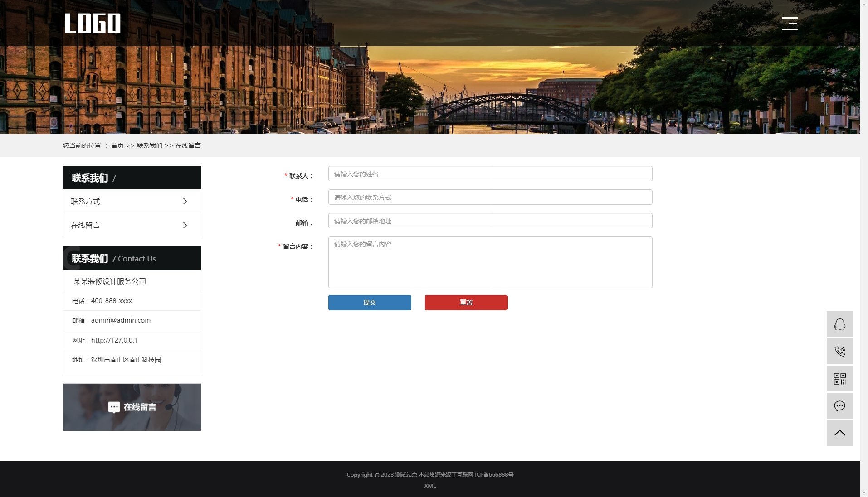
Task: Open the message bubble floating icon
Action: tap(839, 406)
